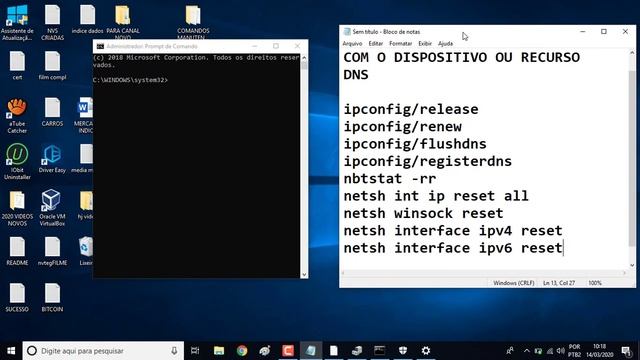Image resolution: width=640 pixels, height=360 pixels.
Task: Open Settings gear in taskbar
Action: (x=426, y=351)
